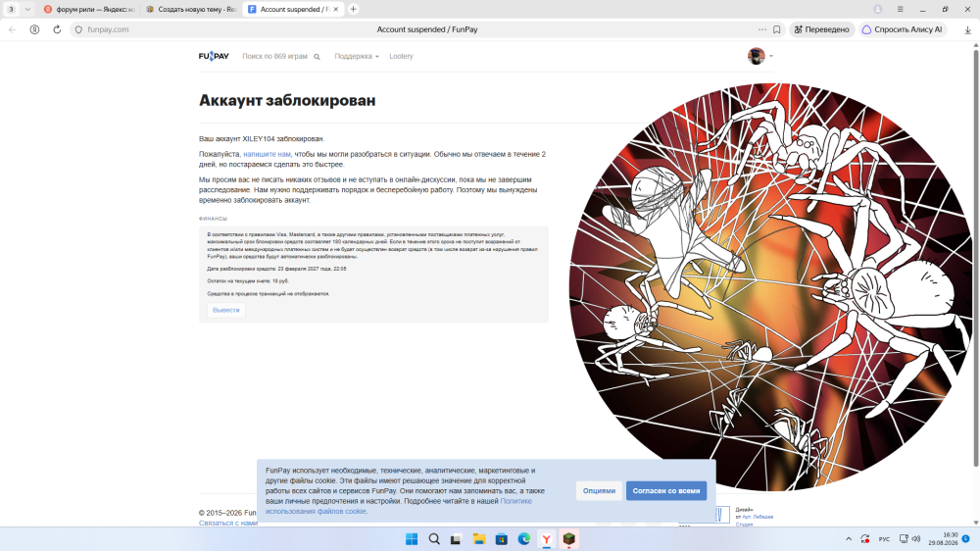Open the user avatar menu

point(757,56)
